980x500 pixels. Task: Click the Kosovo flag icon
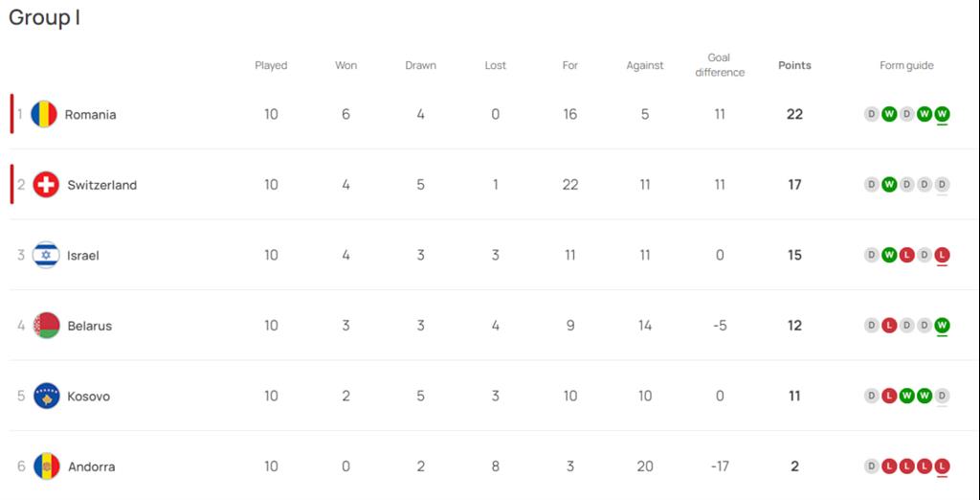[x=46, y=397]
